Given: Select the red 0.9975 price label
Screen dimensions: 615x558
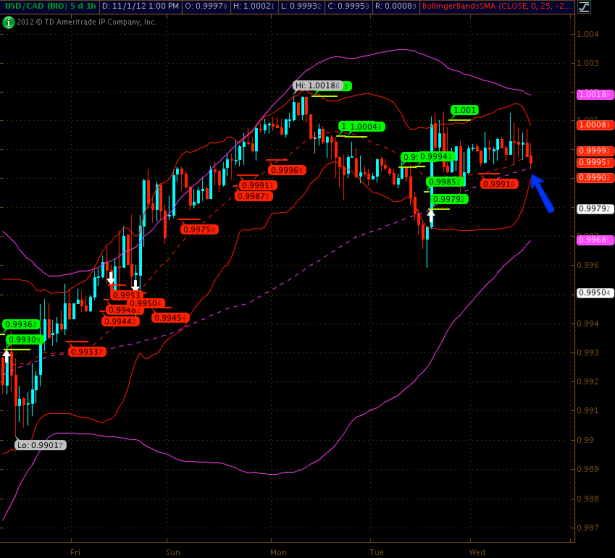Looking at the screenshot, I should click(198, 229).
